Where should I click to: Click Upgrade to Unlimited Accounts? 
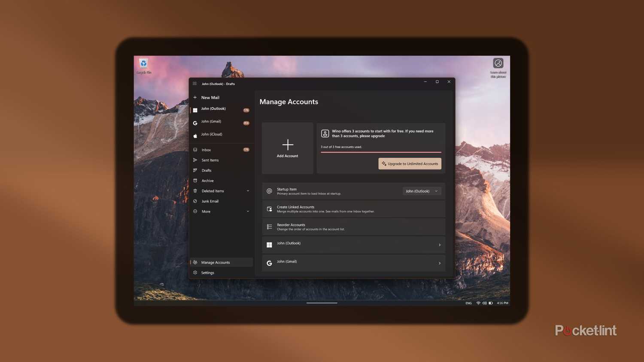coord(410,163)
